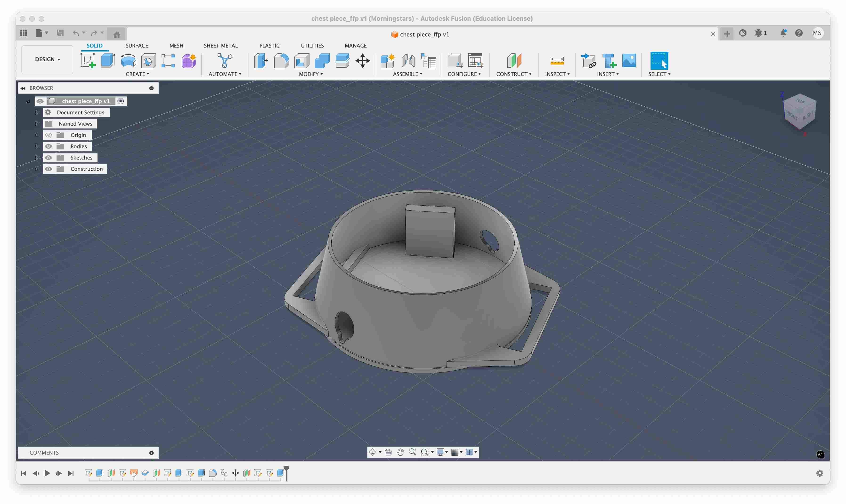Viewport: 846px width, 504px height.
Task: Click the New Component icon
Action: pyautogui.click(x=387, y=61)
